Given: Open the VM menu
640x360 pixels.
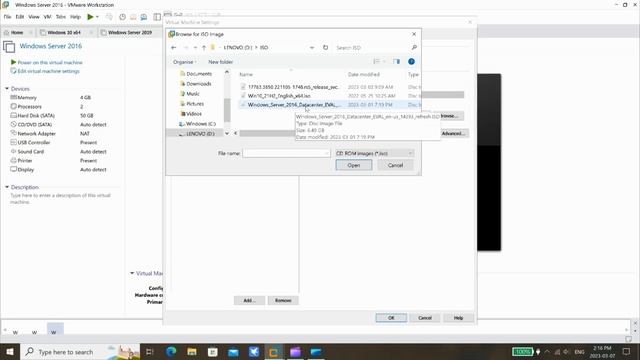Looking at the screenshot, I should pyautogui.click(x=47, y=17).
